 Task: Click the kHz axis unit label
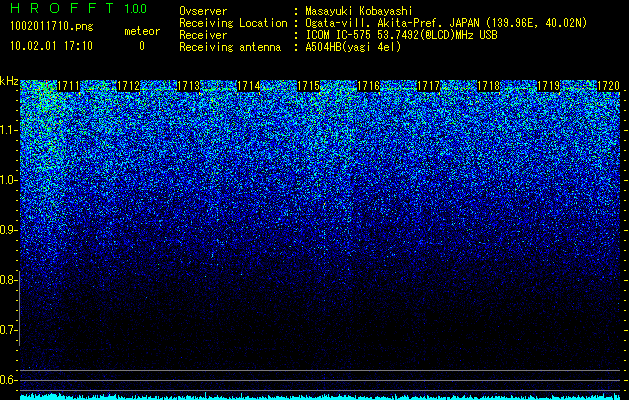(x=9, y=81)
